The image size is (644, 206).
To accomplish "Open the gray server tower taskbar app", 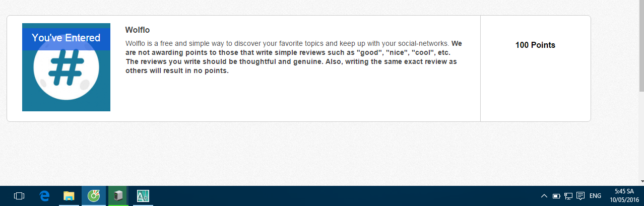I will (118, 196).
